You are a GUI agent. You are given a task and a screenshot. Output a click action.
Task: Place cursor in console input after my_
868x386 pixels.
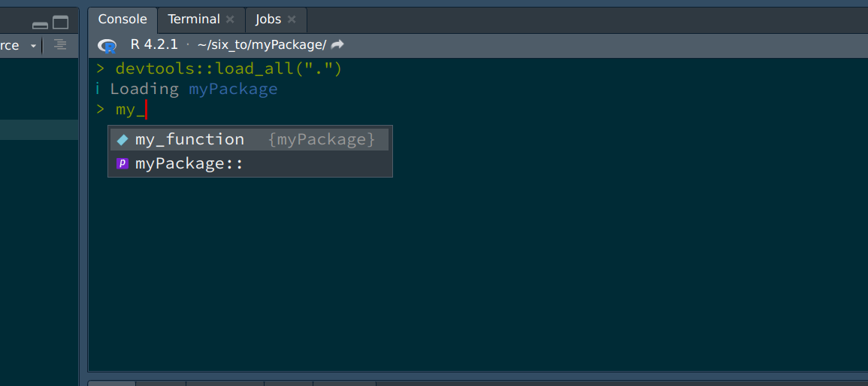point(146,110)
